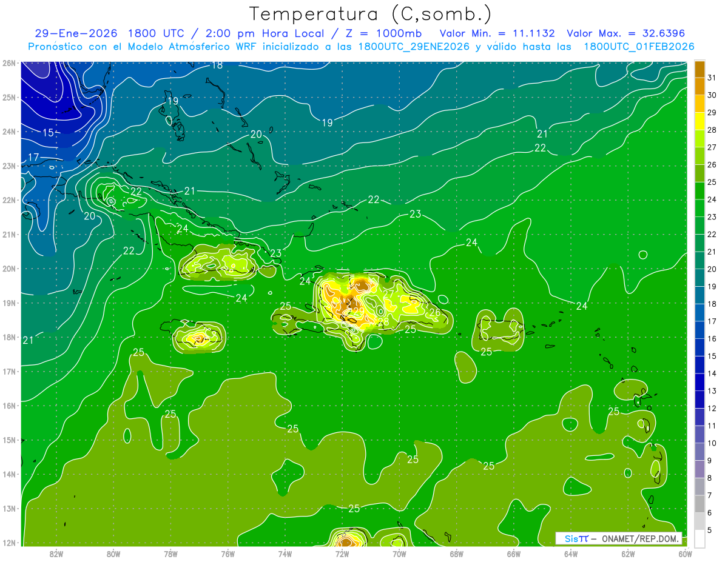Click the yellow colorbar swatch between 28 and 29
The height and width of the screenshot is (562, 728).
699,121
